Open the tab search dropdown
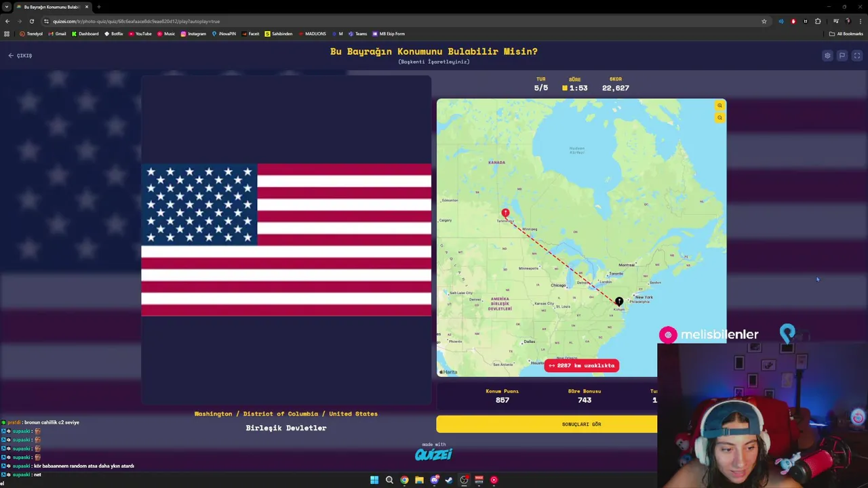The image size is (868, 488). point(7,7)
